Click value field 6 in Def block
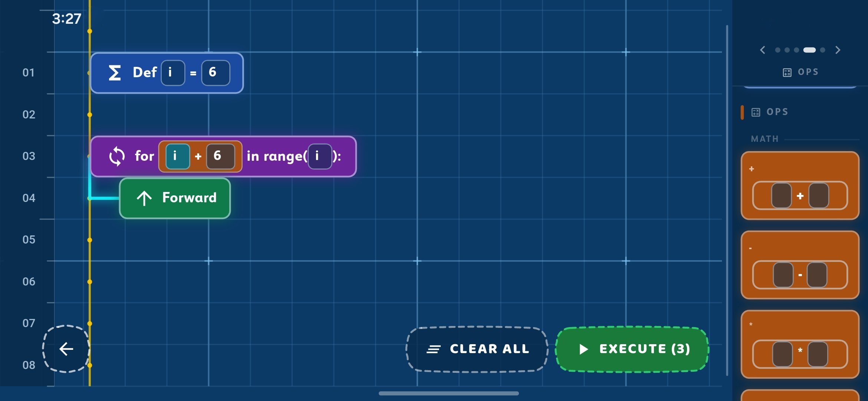Screen dimensions: 868x401 (216, 73)
